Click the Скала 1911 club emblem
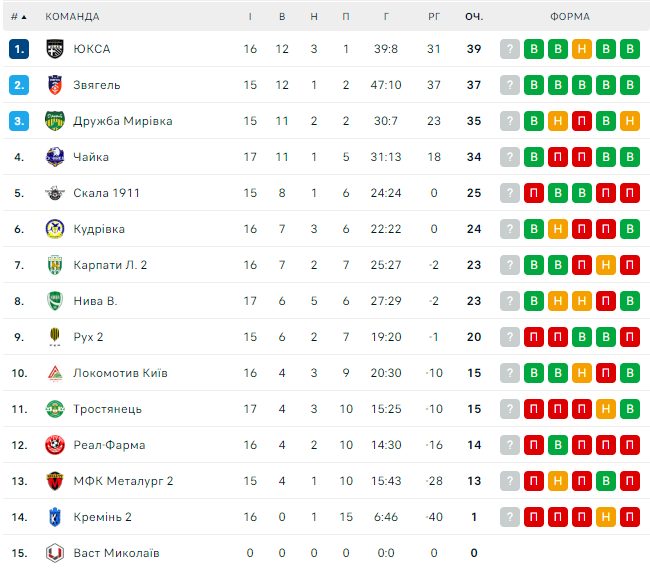Viewport: 650px width, 570px height. pyautogui.click(x=55, y=193)
